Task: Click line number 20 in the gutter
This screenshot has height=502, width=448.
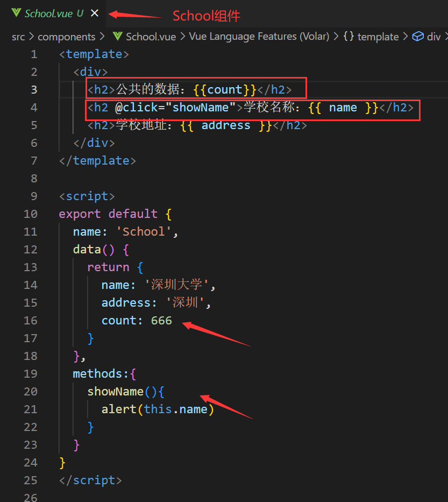Action: (31, 392)
